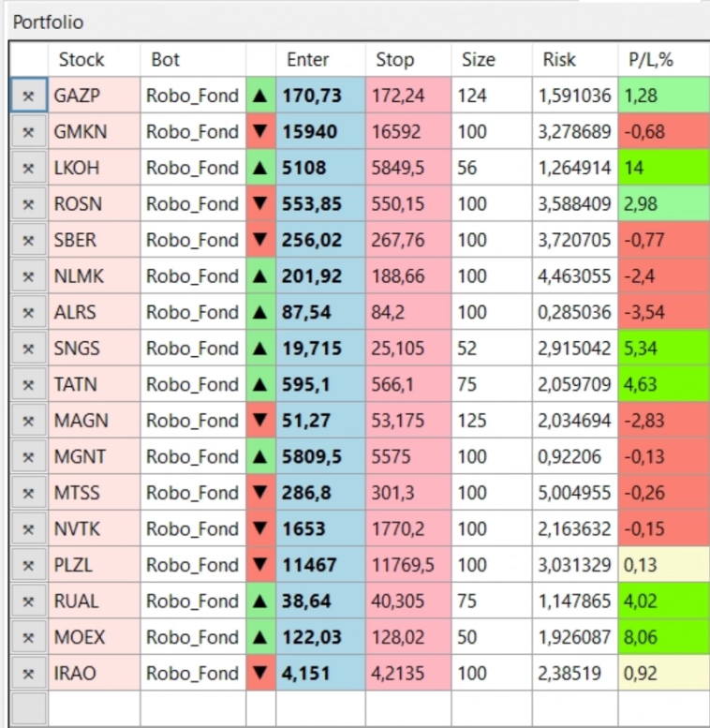Click the close (x) icon for GAZP row
Image resolution: width=710 pixels, height=728 pixels.
click(x=28, y=96)
